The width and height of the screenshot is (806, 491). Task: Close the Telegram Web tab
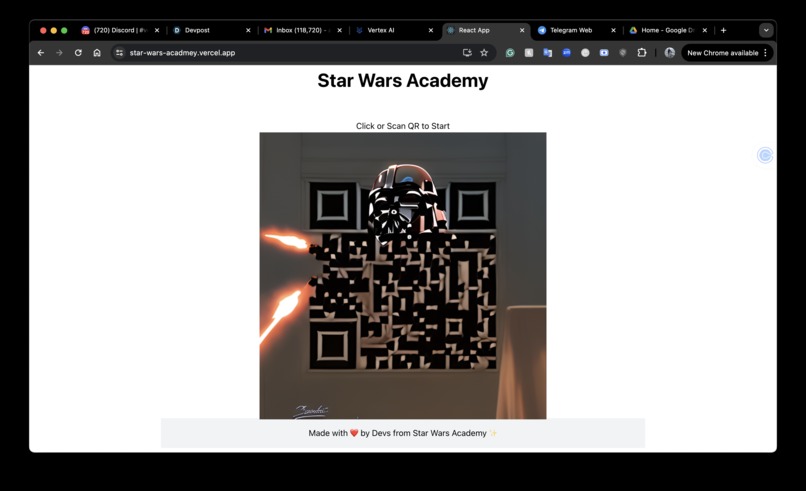click(x=613, y=30)
